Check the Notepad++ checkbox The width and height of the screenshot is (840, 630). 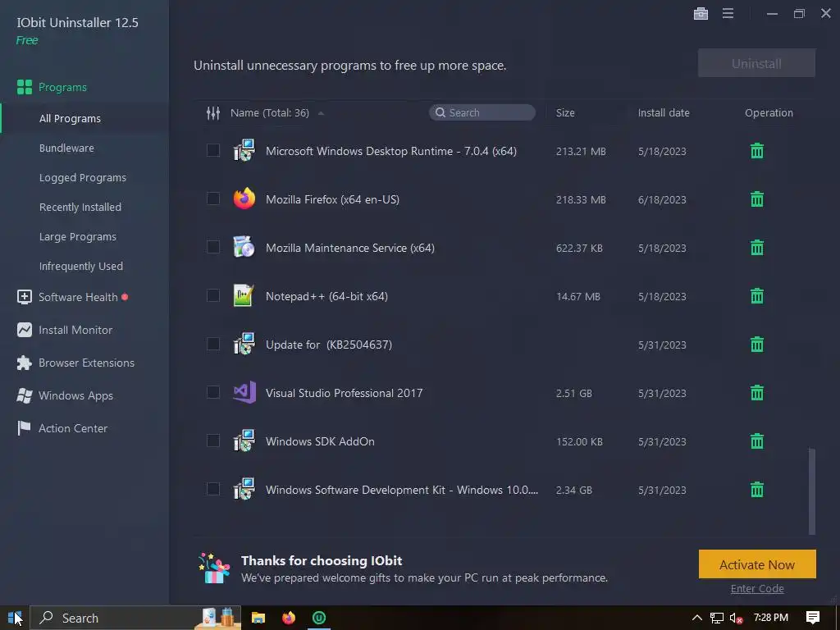pyautogui.click(x=213, y=295)
